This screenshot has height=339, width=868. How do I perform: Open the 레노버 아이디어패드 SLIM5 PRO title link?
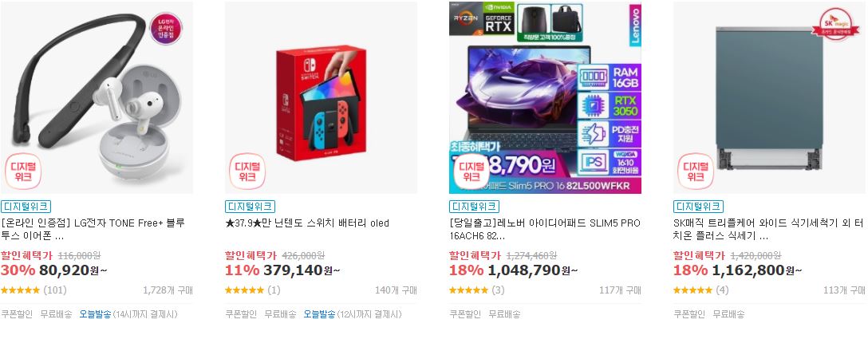(545, 230)
